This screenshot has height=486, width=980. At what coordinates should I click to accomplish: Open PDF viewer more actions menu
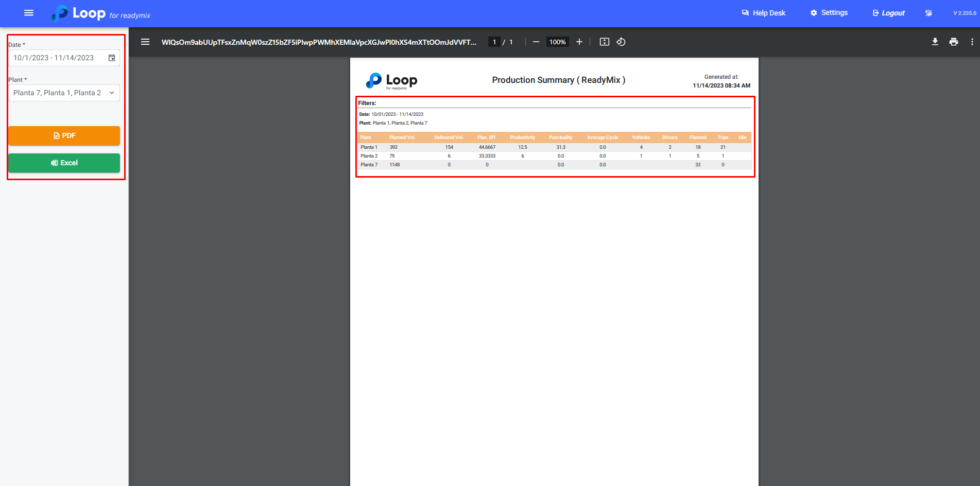(972, 42)
